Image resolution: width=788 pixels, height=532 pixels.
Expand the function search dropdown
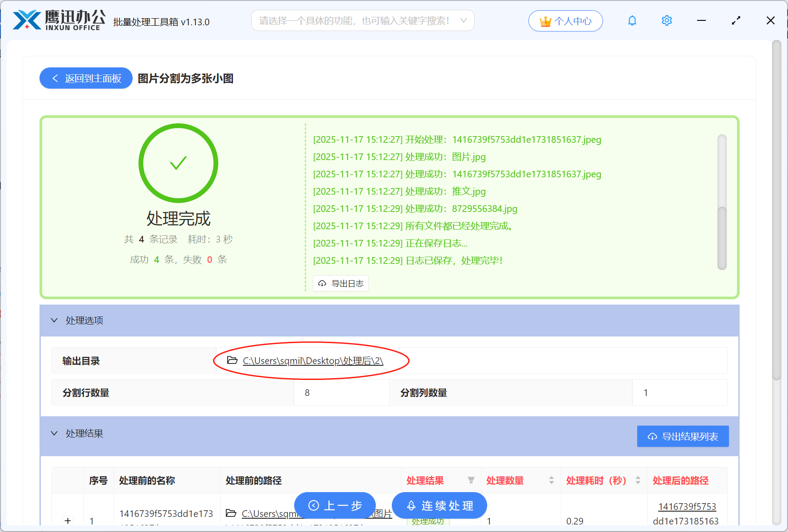pos(463,20)
